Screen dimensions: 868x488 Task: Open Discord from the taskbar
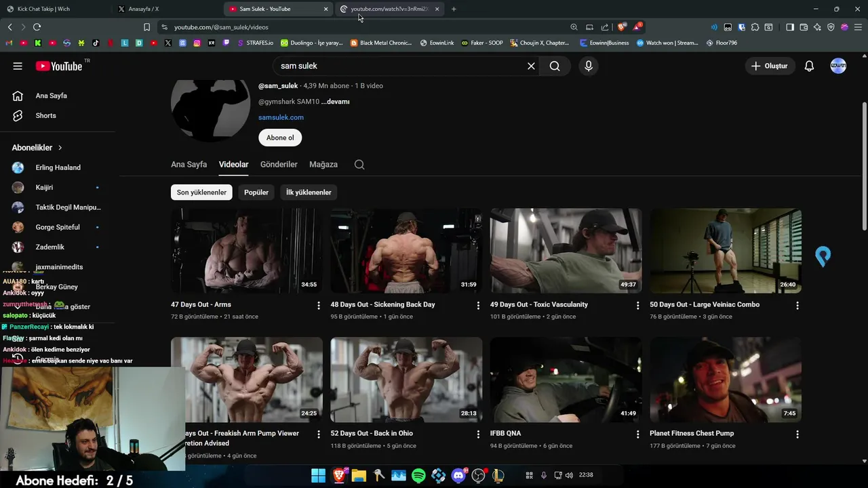point(458,476)
